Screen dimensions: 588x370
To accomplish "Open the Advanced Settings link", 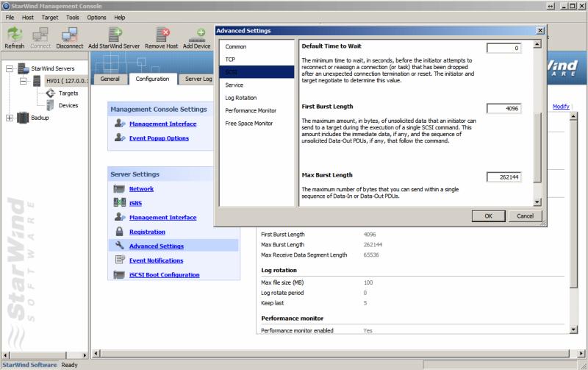I will (x=157, y=246).
